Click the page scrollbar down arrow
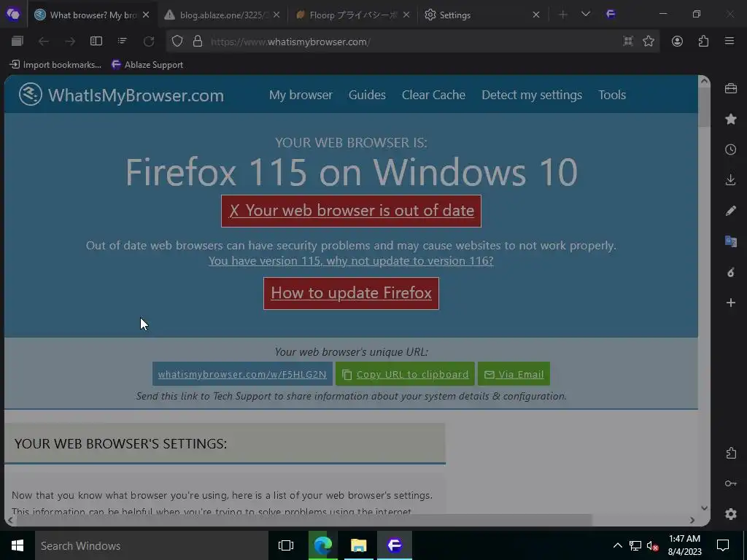747x560 pixels. pyautogui.click(x=704, y=508)
